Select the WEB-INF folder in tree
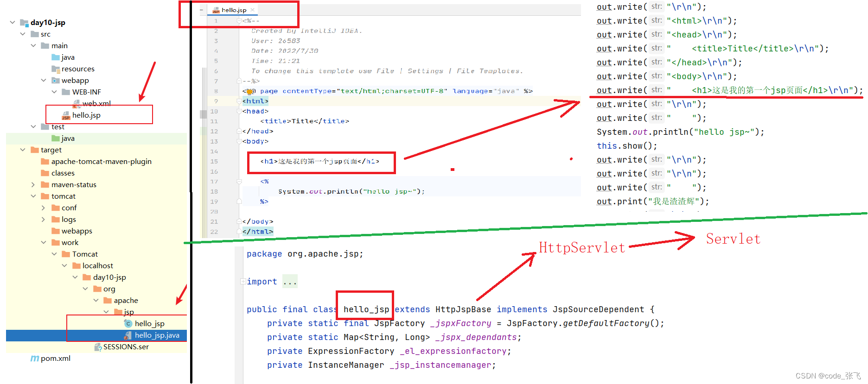 tap(86, 92)
